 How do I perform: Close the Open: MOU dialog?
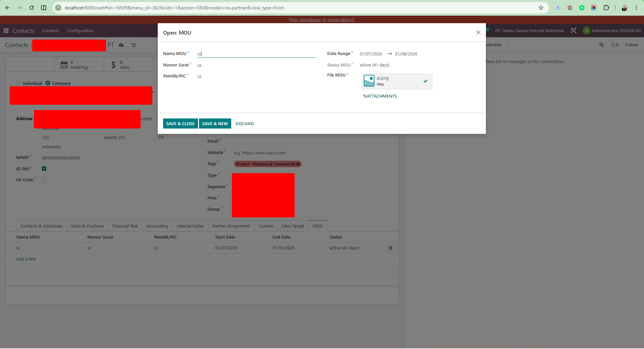pos(478,33)
